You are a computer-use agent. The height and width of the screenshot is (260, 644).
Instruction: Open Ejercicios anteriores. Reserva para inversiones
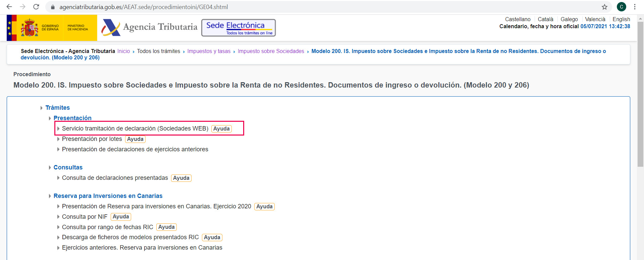click(x=142, y=248)
